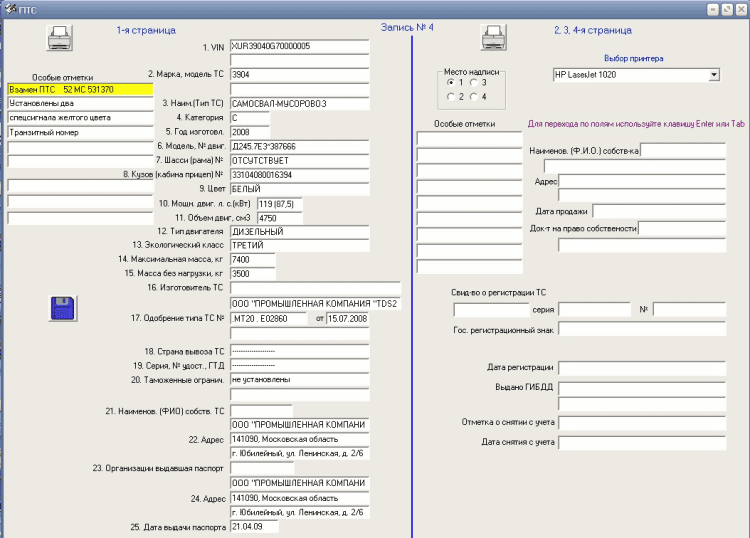Screen dimensions: 750x538
Task: Click the Дата регистрации input field
Action: pyautogui.click(x=642, y=368)
